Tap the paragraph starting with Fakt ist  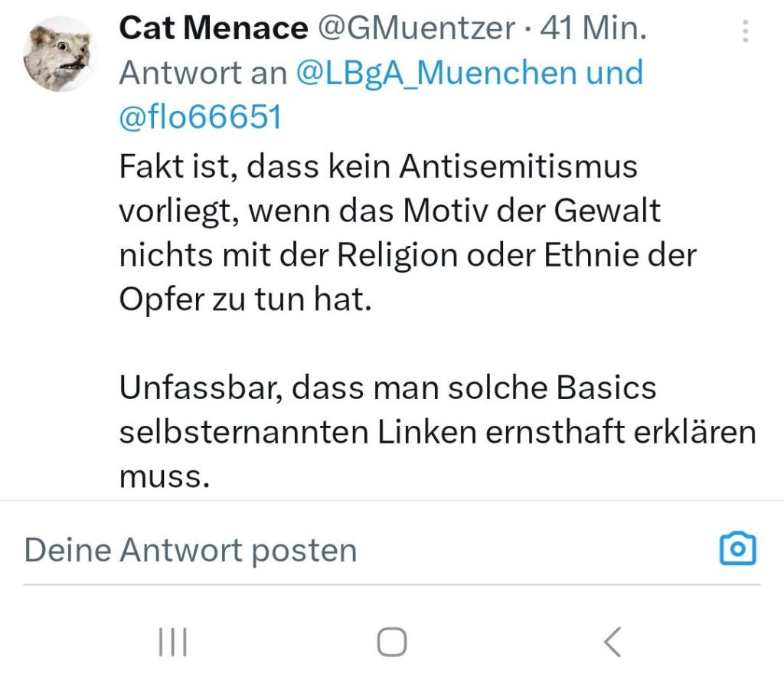pos(406,233)
